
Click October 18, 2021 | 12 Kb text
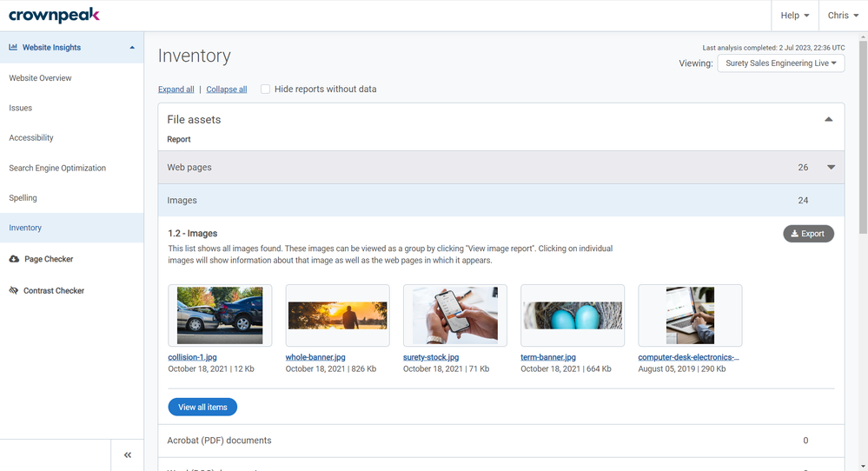point(211,368)
